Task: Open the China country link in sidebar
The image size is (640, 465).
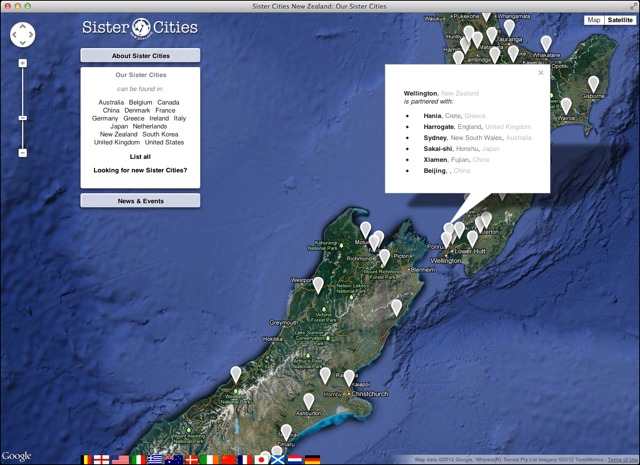Action: pyautogui.click(x=111, y=110)
